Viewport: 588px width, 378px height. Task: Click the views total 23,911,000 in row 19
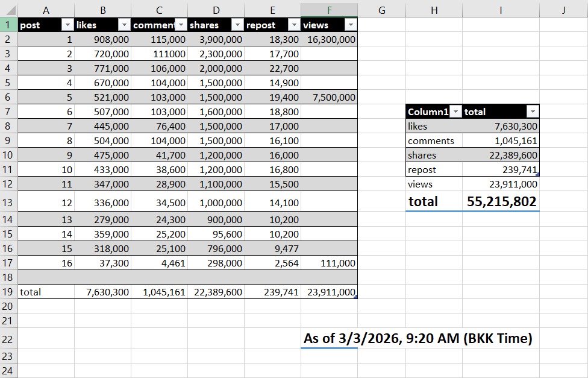pos(330,292)
